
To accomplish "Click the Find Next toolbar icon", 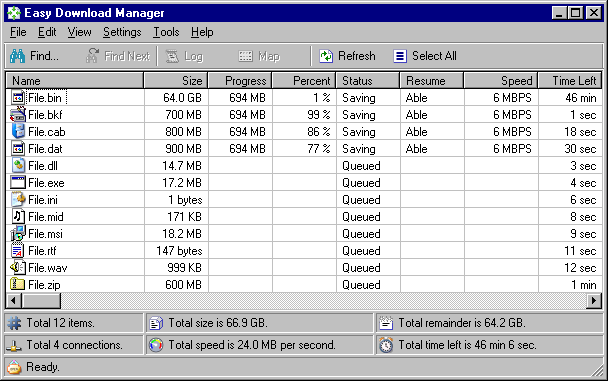I will [92, 56].
